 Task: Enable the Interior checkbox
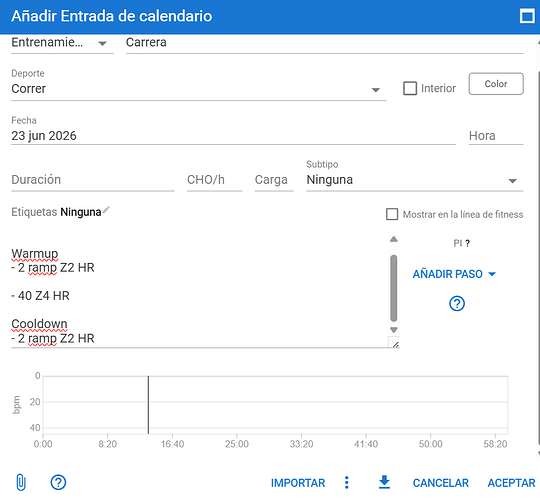(410, 88)
